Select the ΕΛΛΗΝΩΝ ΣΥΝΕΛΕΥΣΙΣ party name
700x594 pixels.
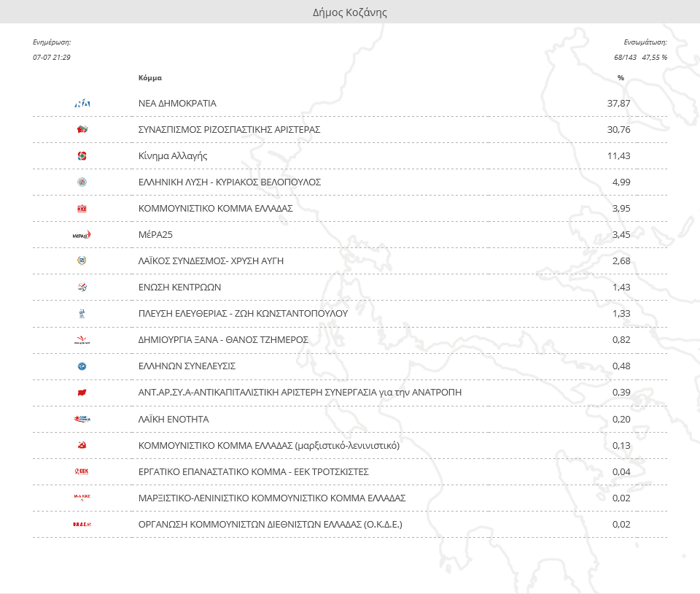(187, 366)
